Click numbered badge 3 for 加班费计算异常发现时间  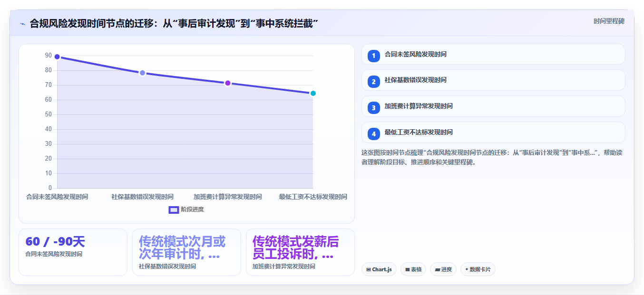(x=374, y=108)
